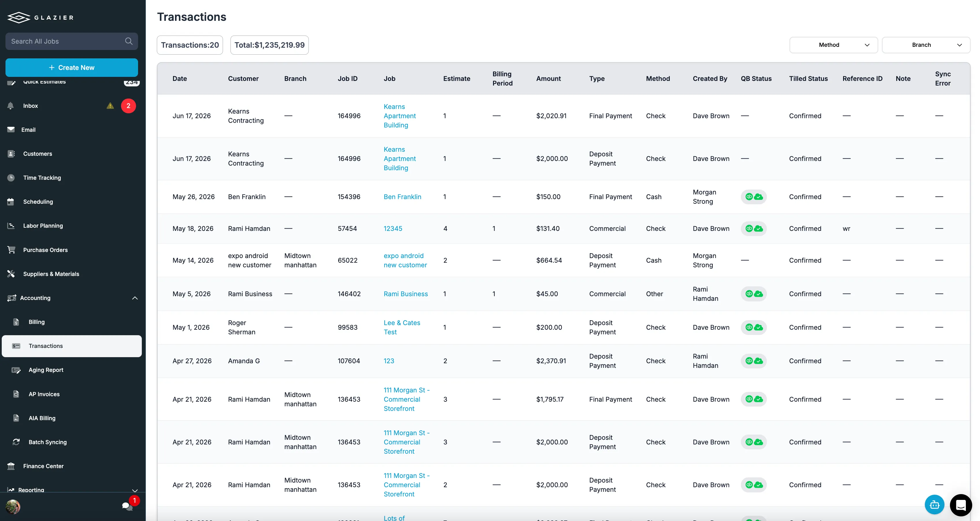Click the Total:$1,235,219.99 summary box
The height and width of the screenshot is (521, 980).
click(269, 45)
